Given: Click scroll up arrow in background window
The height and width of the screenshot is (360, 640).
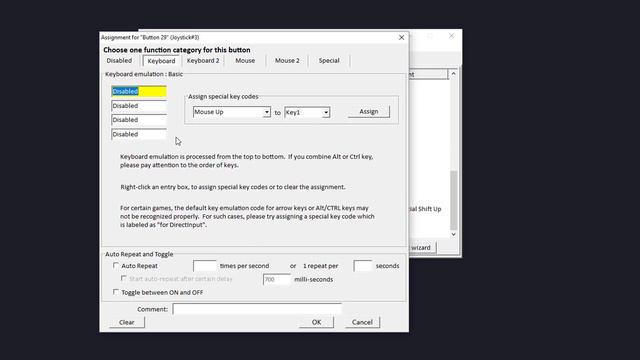Looking at the screenshot, I should pyautogui.click(x=453, y=74).
